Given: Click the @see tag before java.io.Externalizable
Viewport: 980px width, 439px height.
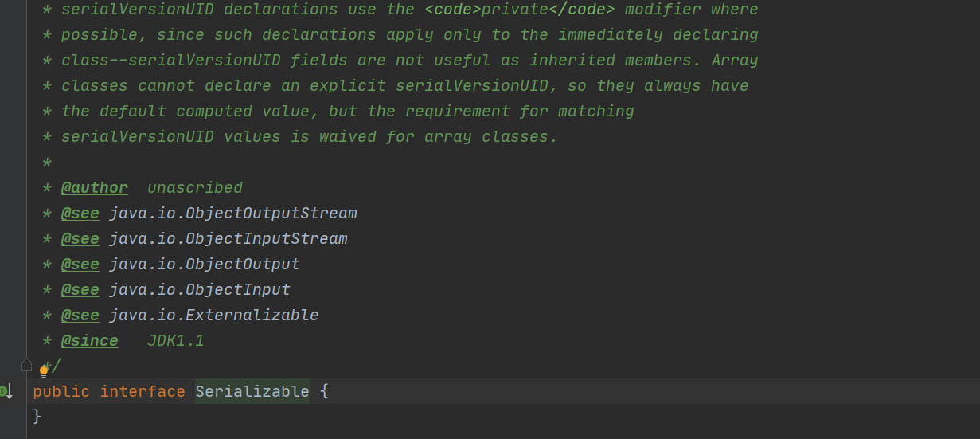Looking at the screenshot, I should pyautogui.click(x=80, y=316).
